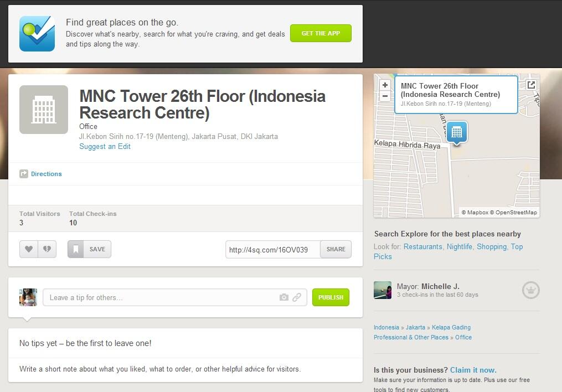Click the SHARE button
The image size is (562, 392).
[336, 249]
